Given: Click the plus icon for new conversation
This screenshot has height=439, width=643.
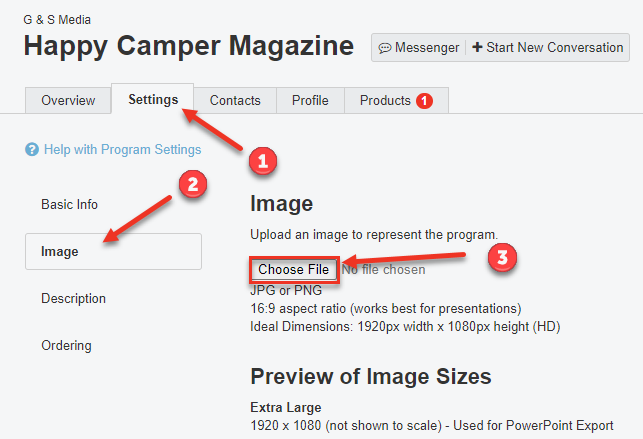Looking at the screenshot, I should click(477, 48).
